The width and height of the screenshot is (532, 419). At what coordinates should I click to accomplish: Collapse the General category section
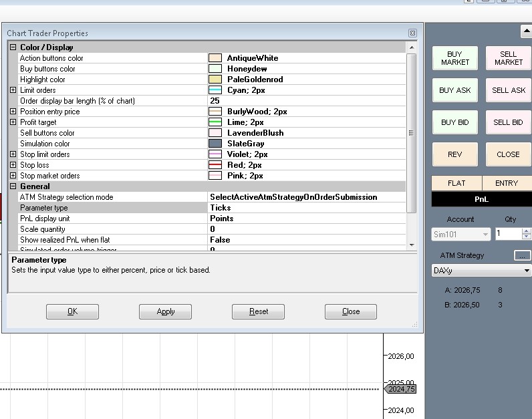(13, 186)
